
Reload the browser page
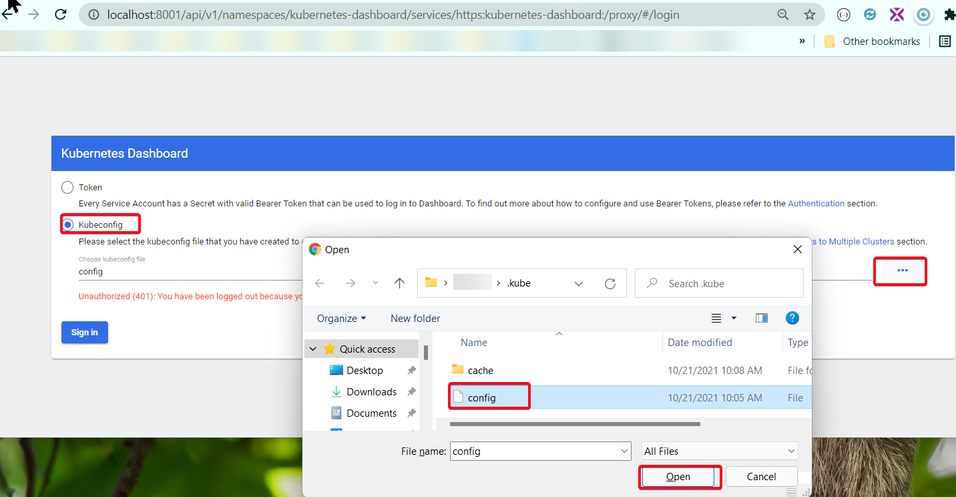click(x=60, y=14)
